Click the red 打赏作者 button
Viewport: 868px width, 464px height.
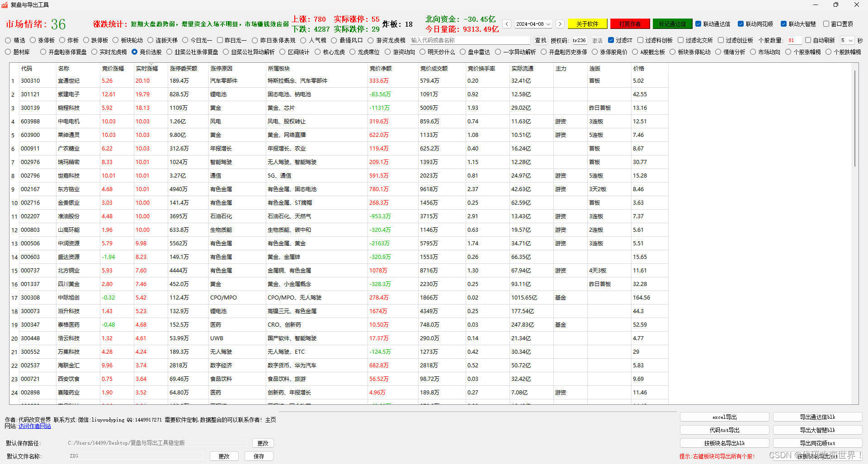click(630, 24)
